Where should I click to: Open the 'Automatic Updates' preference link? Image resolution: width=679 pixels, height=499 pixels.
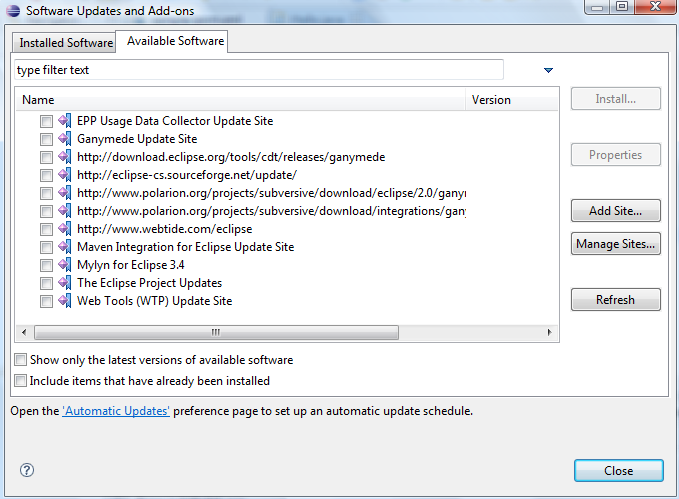(x=116, y=411)
